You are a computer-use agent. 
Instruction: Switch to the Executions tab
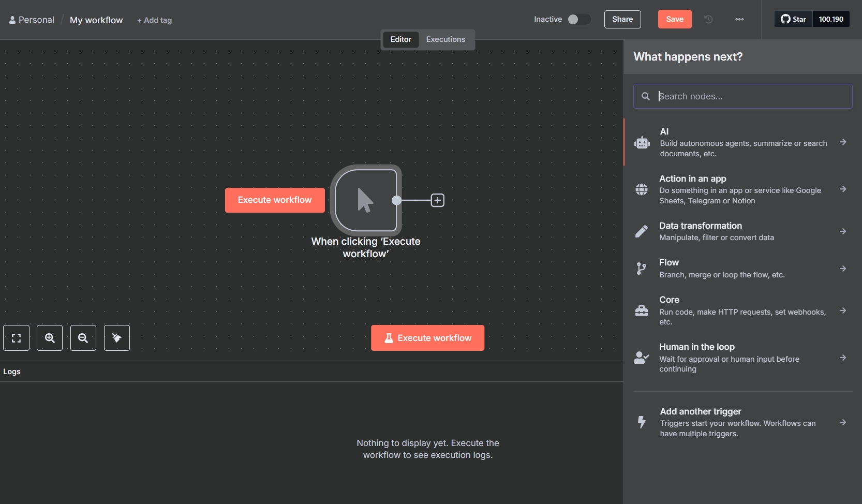click(445, 39)
